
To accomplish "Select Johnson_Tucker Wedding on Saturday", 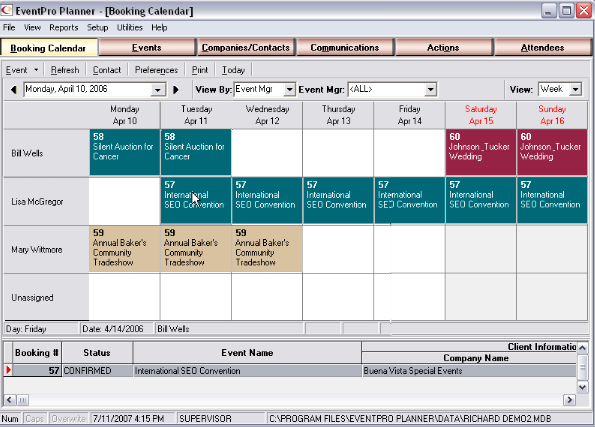I will point(481,152).
